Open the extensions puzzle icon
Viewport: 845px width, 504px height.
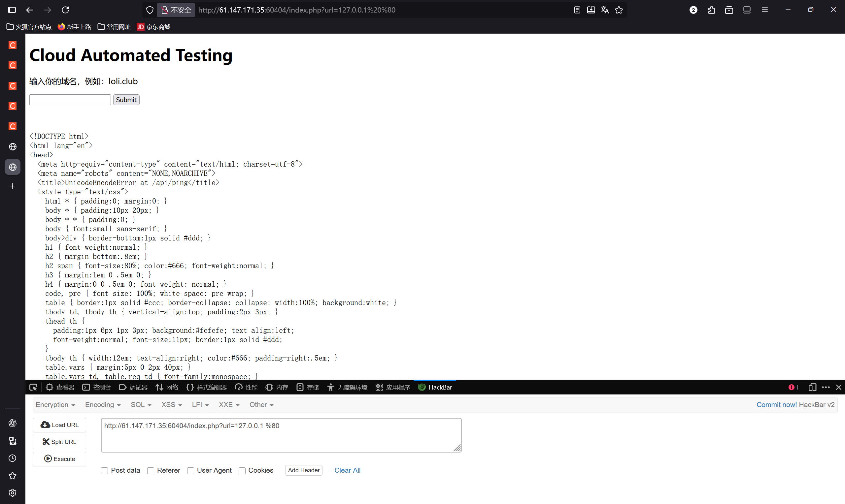[711, 10]
